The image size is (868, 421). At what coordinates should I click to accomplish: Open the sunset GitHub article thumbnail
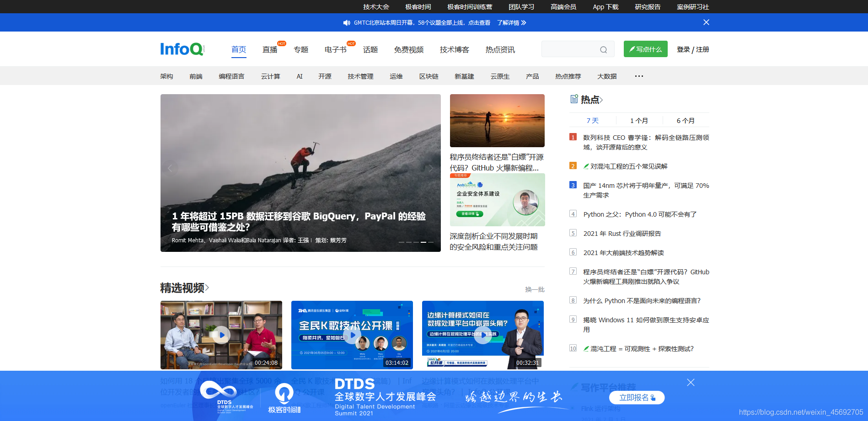coord(497,121)
